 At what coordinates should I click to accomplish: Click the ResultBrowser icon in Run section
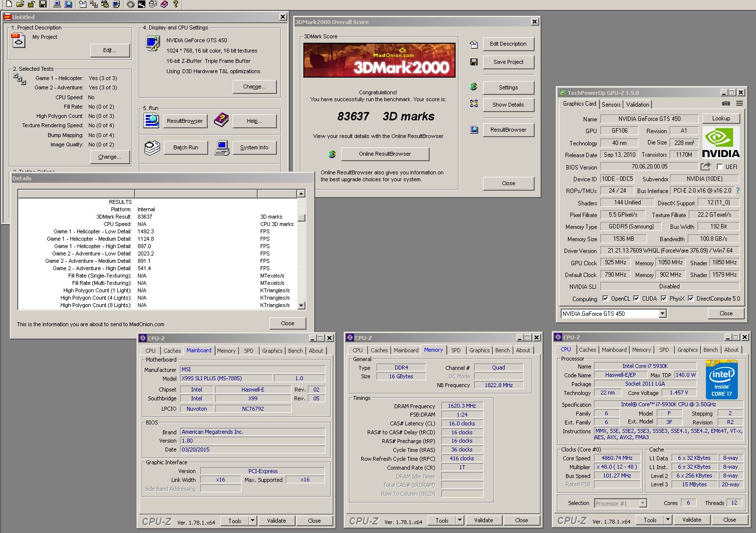151,120
